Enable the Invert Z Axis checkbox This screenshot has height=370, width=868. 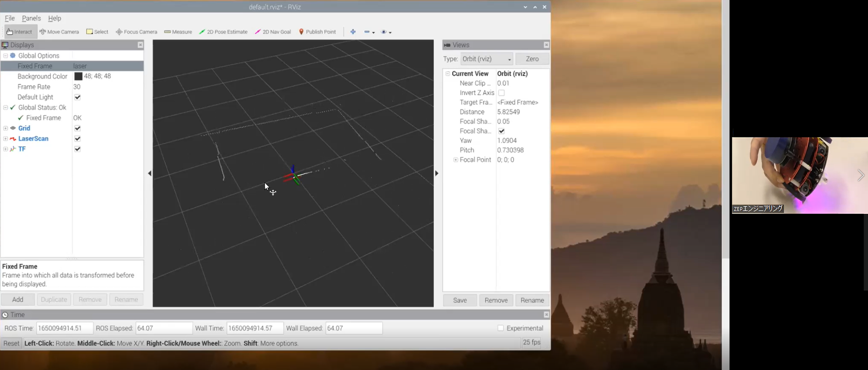(x=502, y=93)
